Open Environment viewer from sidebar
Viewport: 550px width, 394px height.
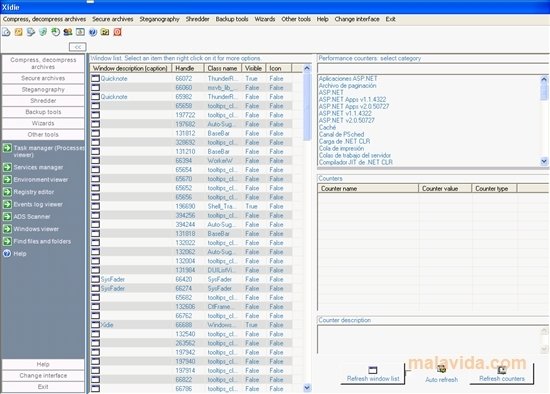[36, 180]
